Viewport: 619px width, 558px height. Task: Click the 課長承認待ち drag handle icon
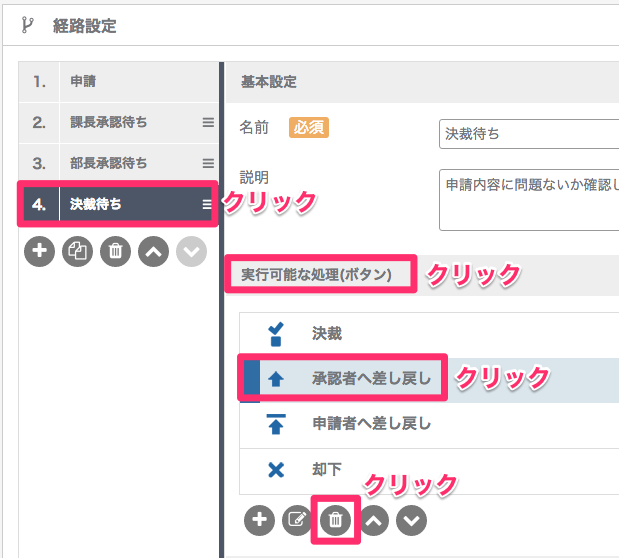(208, 122)
